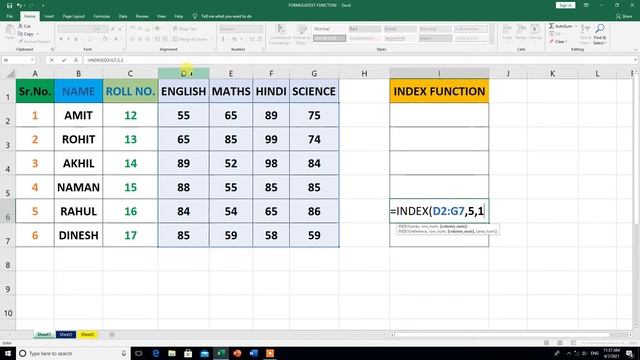Screen dimensions: 640x360
Task: Click the Undo arrow in the title bar
Action: click(19, 5)
